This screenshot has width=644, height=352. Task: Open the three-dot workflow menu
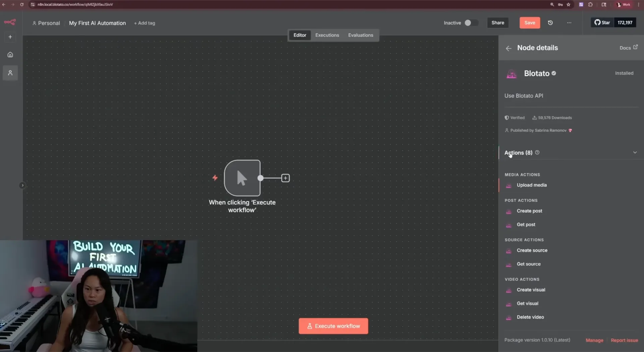pos(569,23)
